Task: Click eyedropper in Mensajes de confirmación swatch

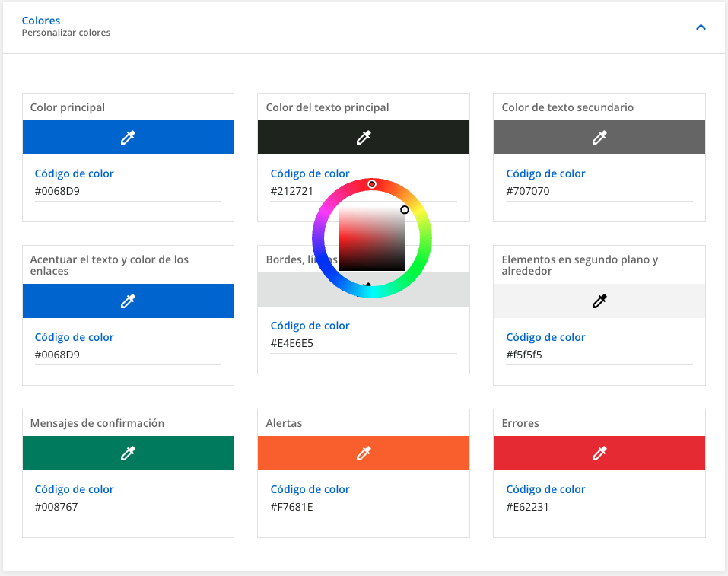Action: 128,453
